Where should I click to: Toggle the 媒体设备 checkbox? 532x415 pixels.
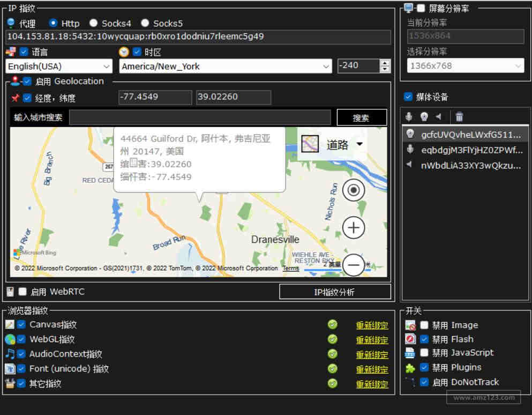(x=408, y=97)
